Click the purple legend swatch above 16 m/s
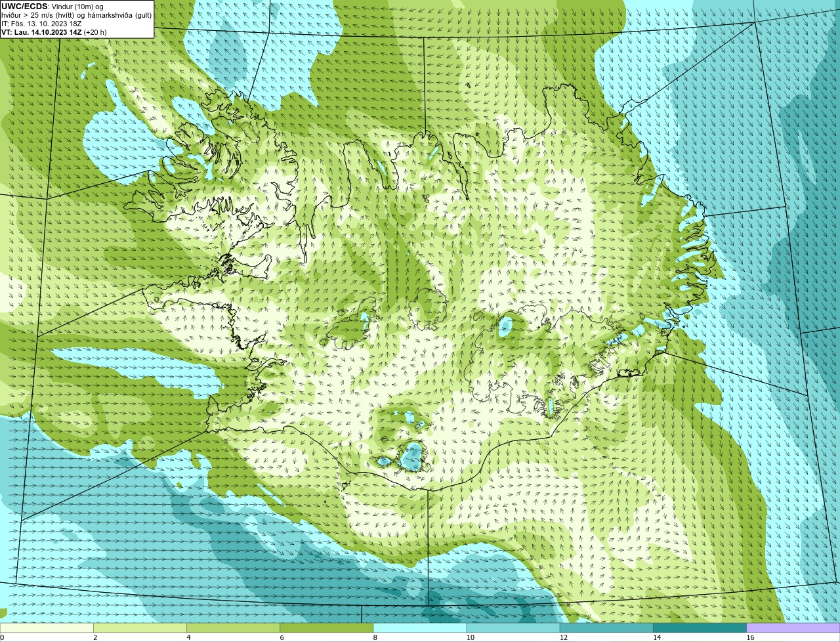The image size is (840, 642). tap(793, 628)
